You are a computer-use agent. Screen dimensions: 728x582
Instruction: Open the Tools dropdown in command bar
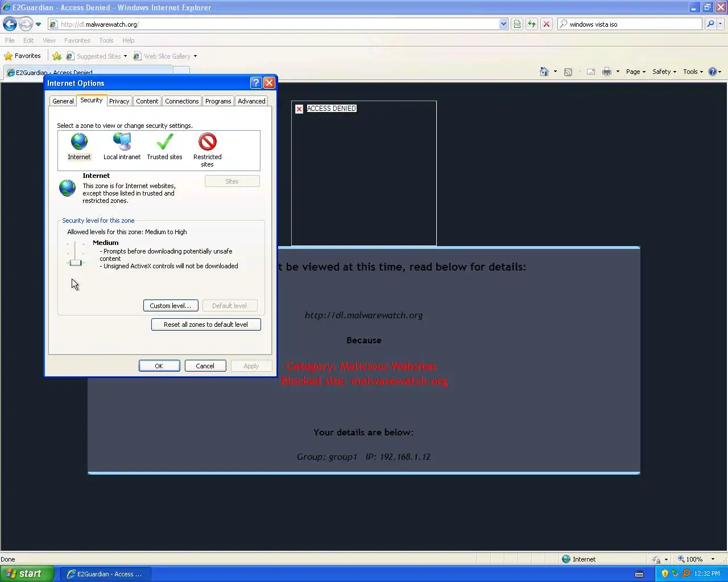tap(693, 72)
